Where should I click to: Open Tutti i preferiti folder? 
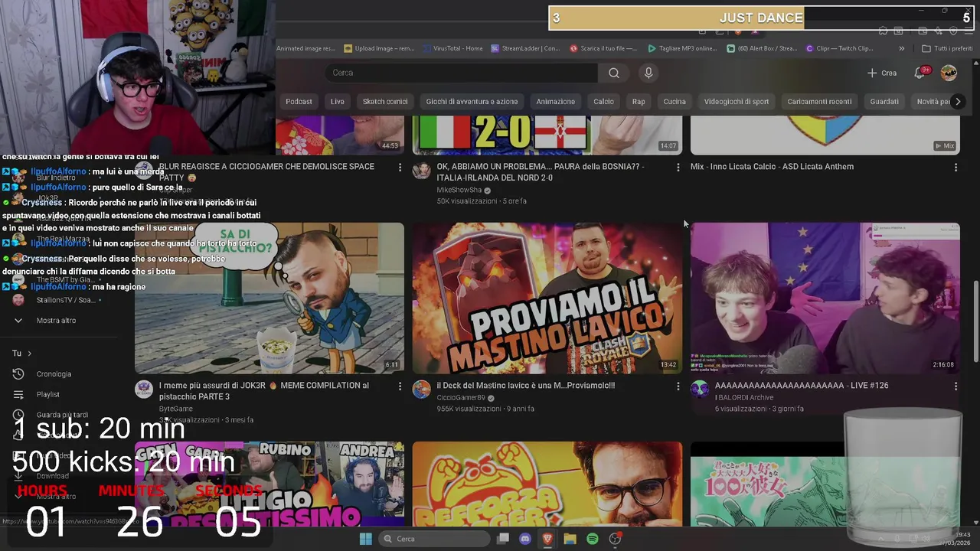point(946,48)
